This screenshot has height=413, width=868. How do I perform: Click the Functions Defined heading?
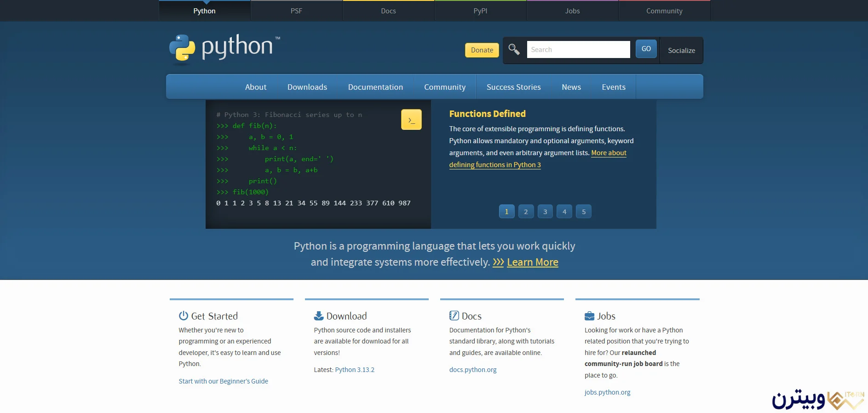click(x=487, y=114)
